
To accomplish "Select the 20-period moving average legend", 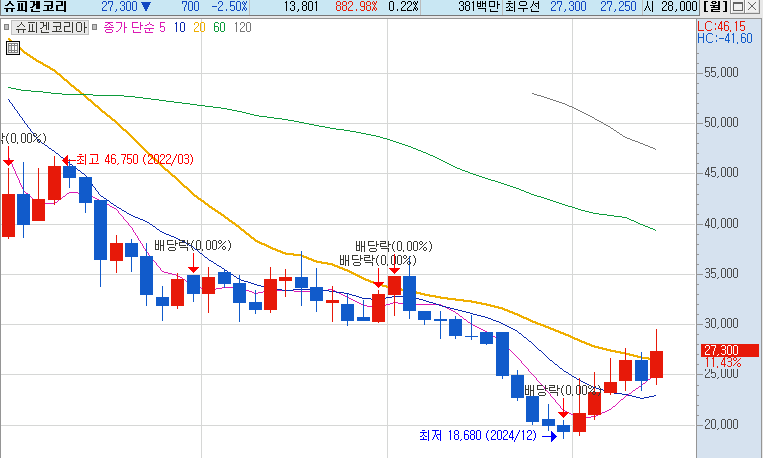I will click(200, 27).
